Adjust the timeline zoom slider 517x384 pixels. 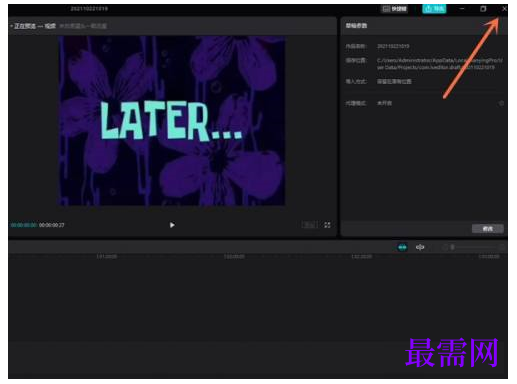pos(474,247)
